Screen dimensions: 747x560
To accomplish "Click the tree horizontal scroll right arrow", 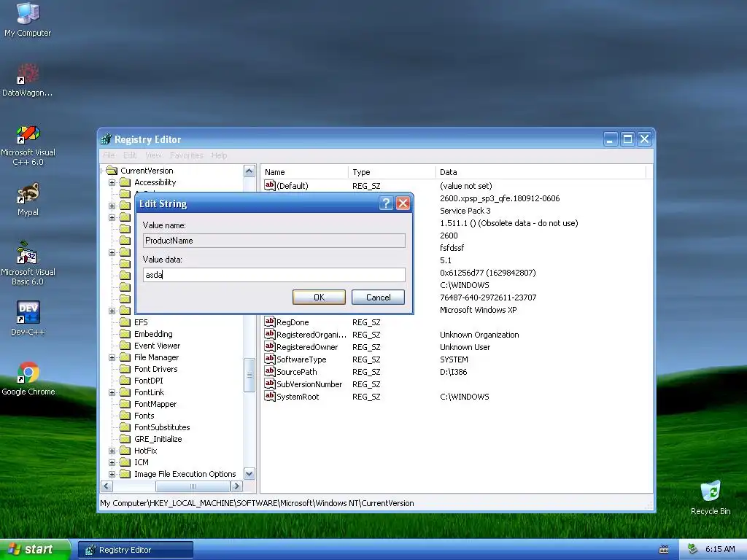I will (x=237, y=486).
